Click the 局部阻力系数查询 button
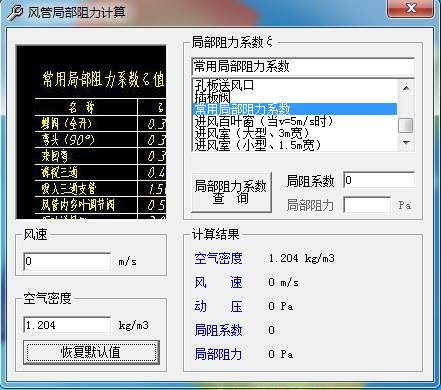Image resolution: width=441 pixels, height=390 pixels. pyautogui.click(x=231, y=192)
